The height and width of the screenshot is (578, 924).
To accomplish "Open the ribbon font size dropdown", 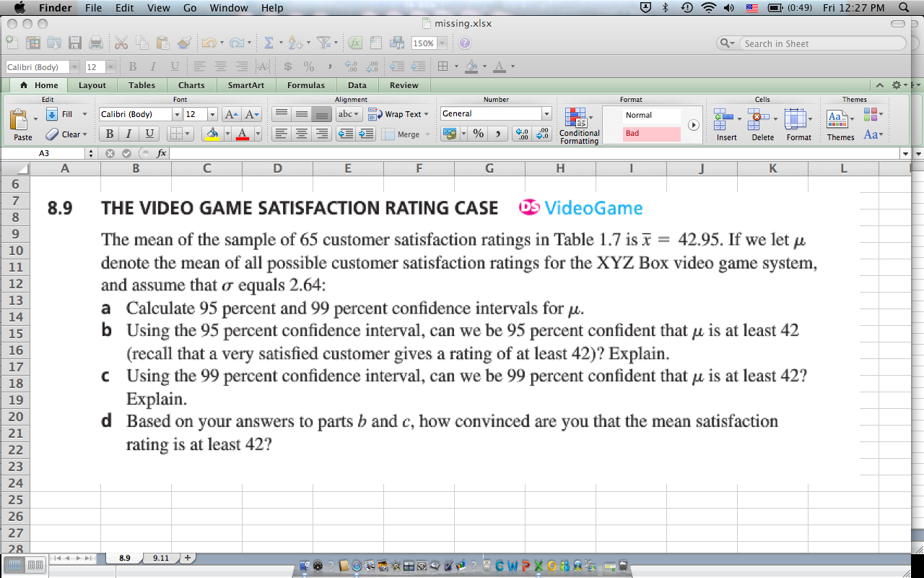I will (x=212, y=114).
